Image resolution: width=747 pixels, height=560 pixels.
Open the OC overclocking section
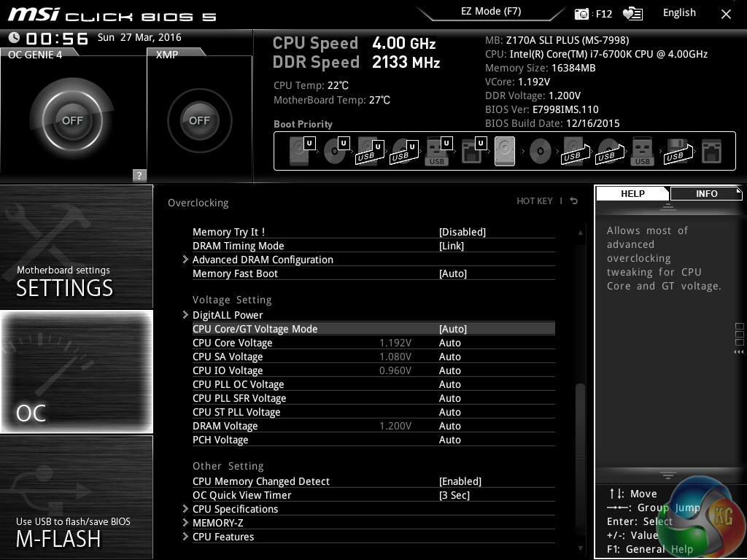(76, 371)
